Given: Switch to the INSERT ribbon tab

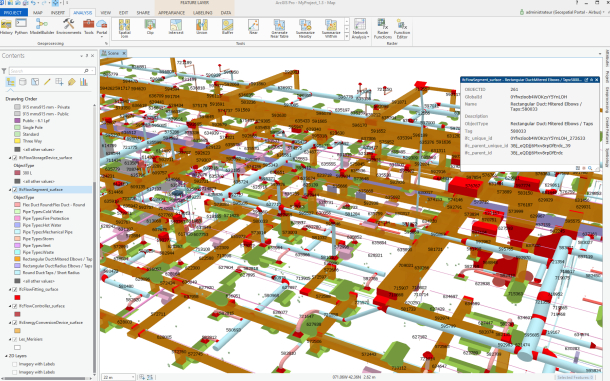Looking at the screenshot, I should click(58, 12).
